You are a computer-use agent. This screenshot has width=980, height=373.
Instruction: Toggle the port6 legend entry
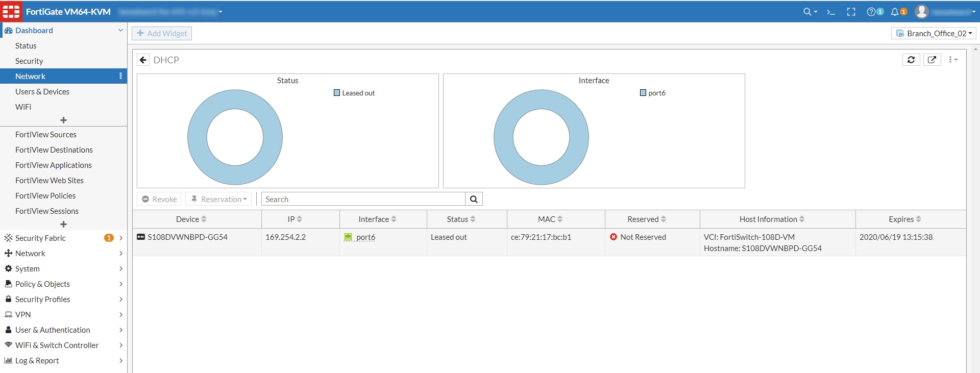[x=653, y=93]
